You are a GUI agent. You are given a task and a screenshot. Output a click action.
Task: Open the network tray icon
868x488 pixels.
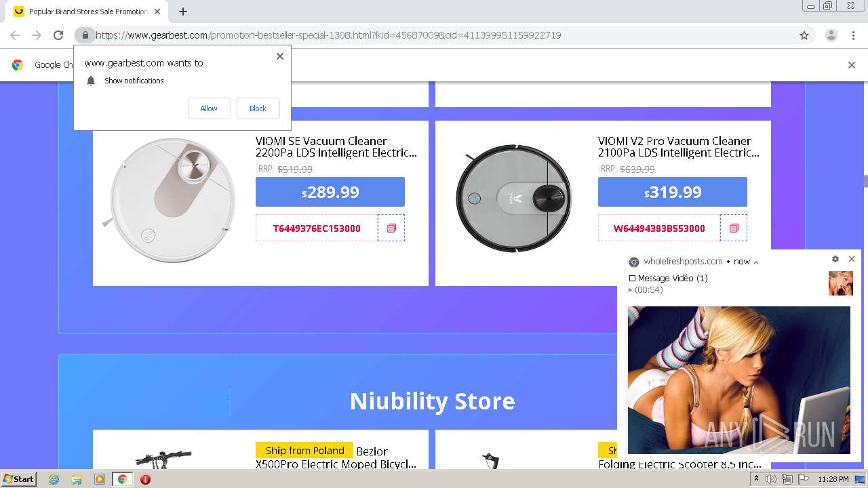[x=787, y=479]
